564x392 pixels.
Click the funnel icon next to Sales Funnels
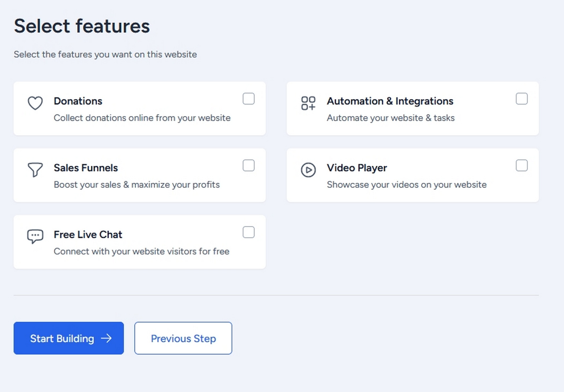point(35,170)
